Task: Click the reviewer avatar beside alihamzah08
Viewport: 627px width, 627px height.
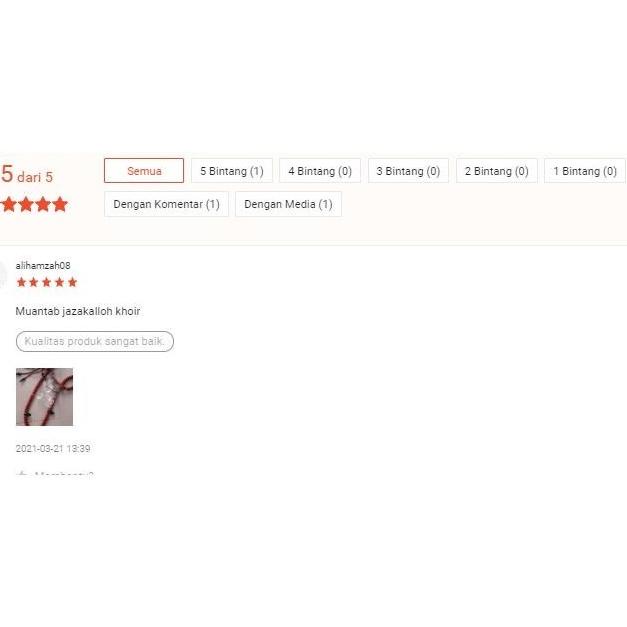Action: pos(2,275)
